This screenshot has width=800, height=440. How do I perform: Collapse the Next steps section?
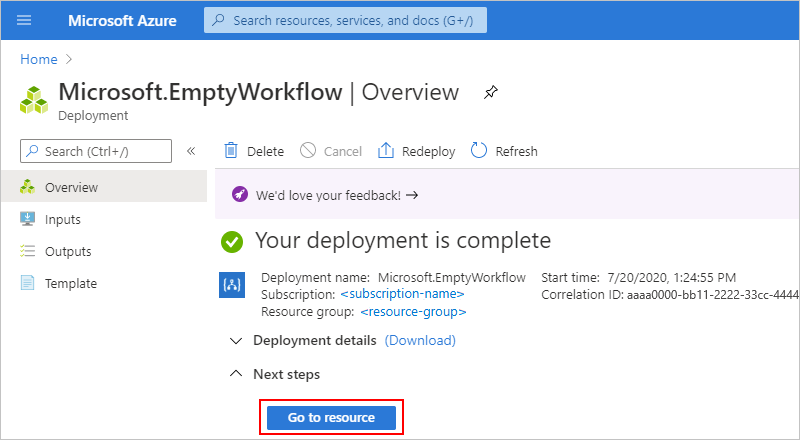coord(236,374)
